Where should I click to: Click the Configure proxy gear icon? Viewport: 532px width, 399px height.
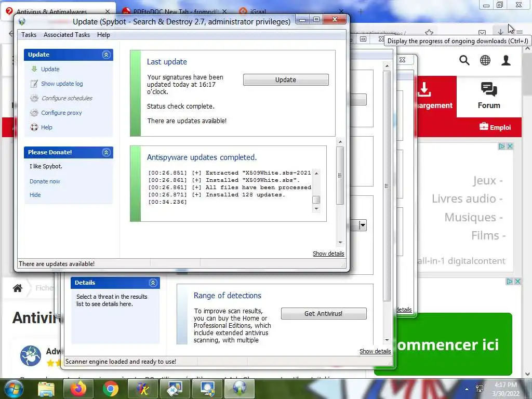[34, 113]
